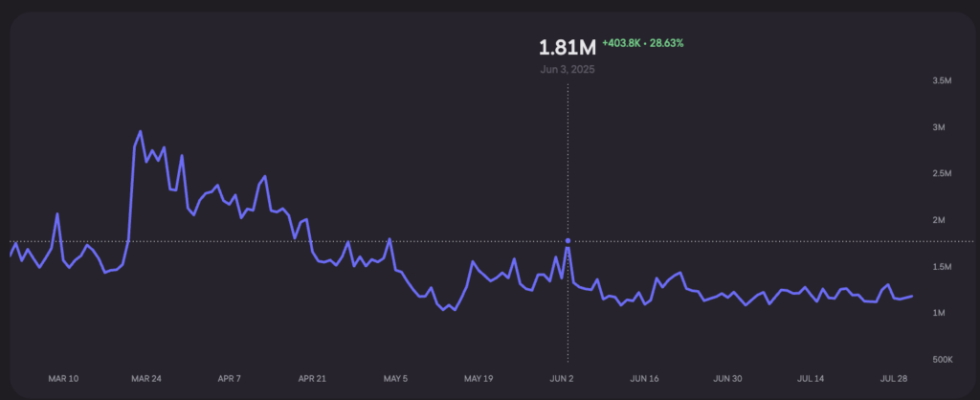Click the 3.5M y-axis label
Image resolution: width=980 pixels, height=400 pixels.
(941, 81)
